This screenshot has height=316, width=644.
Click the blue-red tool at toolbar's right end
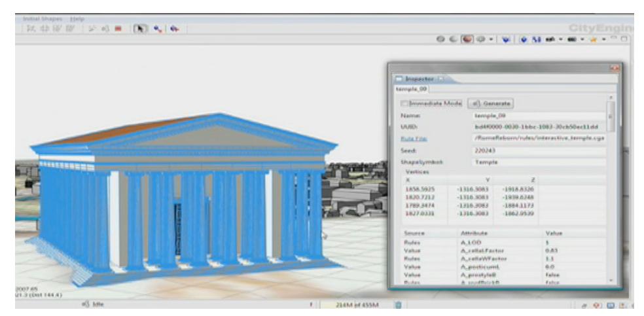175,29
